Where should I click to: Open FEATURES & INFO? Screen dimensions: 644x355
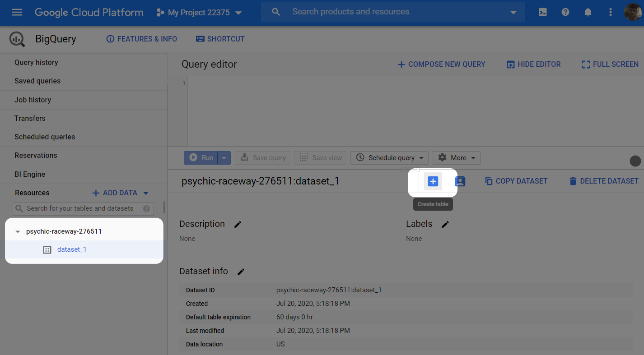pos(142,39)
